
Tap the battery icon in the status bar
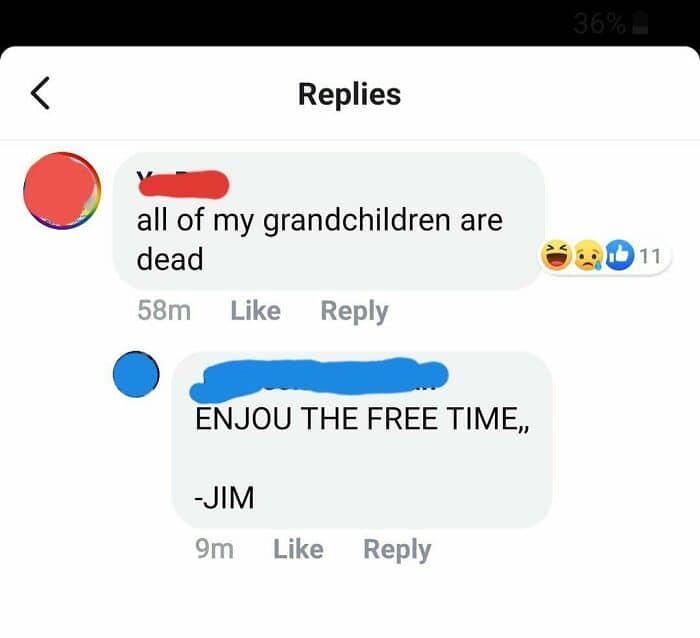coord(640,23)
